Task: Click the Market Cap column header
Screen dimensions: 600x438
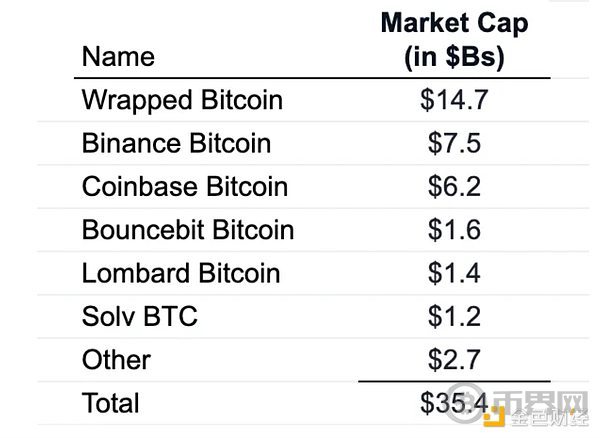Action: pos(454,40)
